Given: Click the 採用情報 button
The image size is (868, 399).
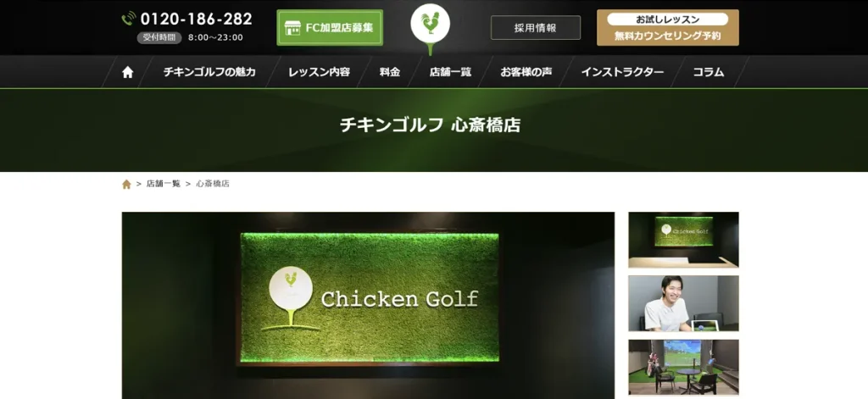Looking at the screenshot, I should 536,28.
